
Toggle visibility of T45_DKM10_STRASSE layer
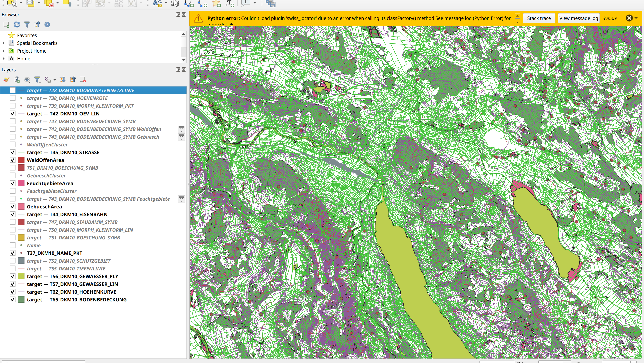pos(12,153)
